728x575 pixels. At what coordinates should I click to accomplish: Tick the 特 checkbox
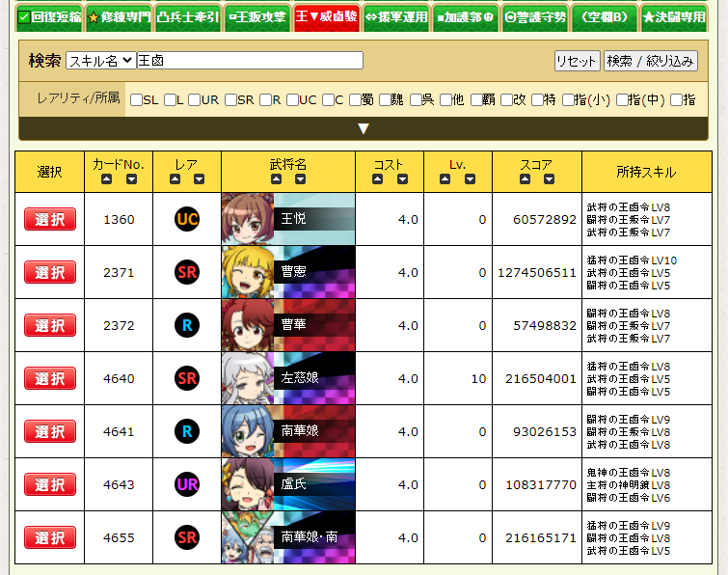tap(537, 100)
